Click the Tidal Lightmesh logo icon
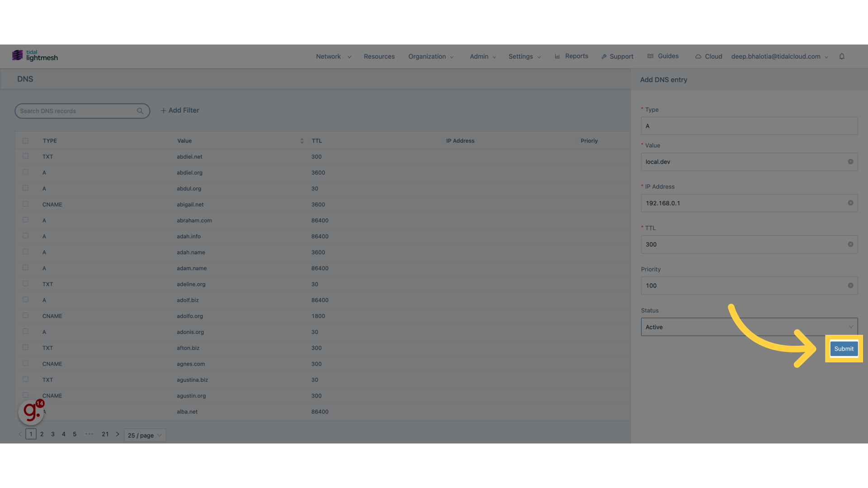Image resolution: width=868 pixels, height=488 pixels. (x=17, y=56)
